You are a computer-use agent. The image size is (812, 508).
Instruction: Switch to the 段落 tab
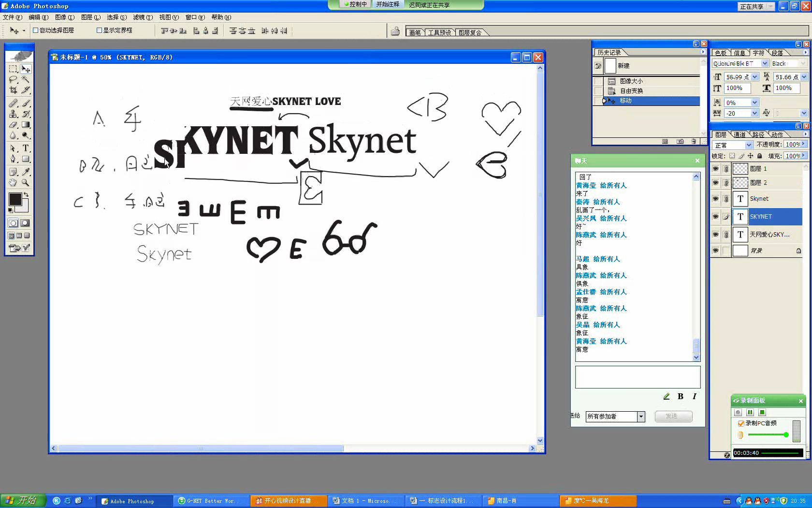777,53
